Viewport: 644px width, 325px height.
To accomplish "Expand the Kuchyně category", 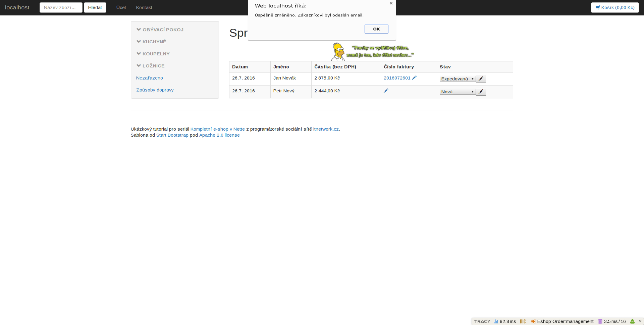I will pyautogui.click(x=151, y=42).
